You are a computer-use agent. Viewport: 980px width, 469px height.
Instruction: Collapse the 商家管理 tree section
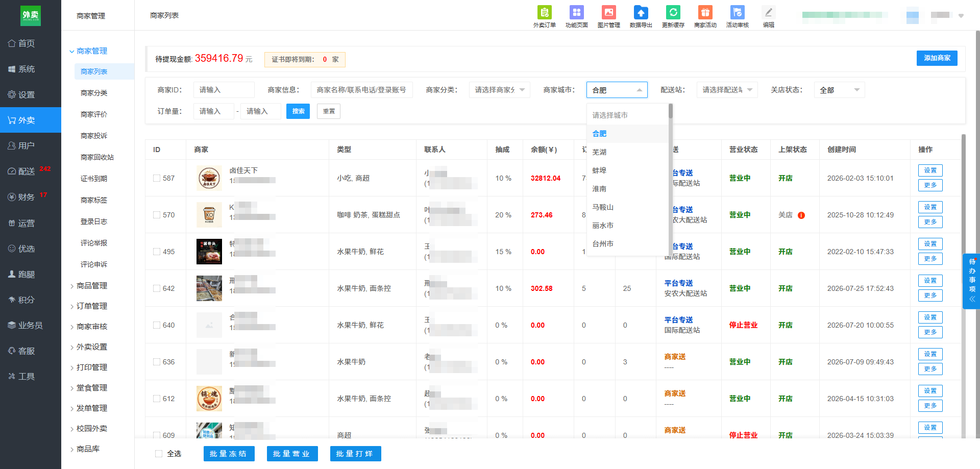[88, 51]
